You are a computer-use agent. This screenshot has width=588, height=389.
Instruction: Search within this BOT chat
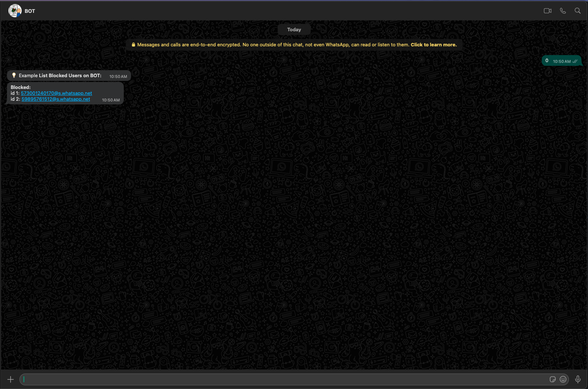click(578, 11)
